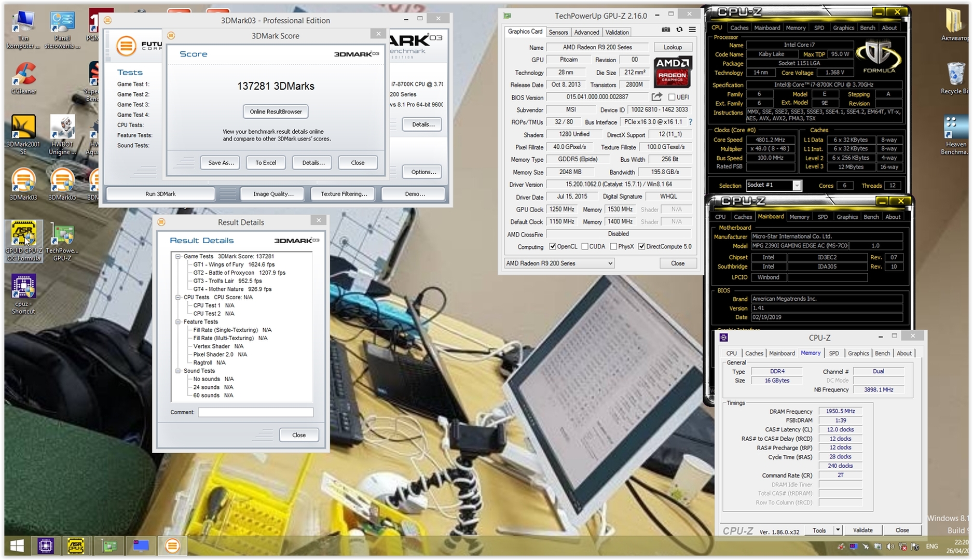Viewport: 973px width, 560px height.
Task: Click the Options... button in 3DMark03
Action: (x=423, y=172)
